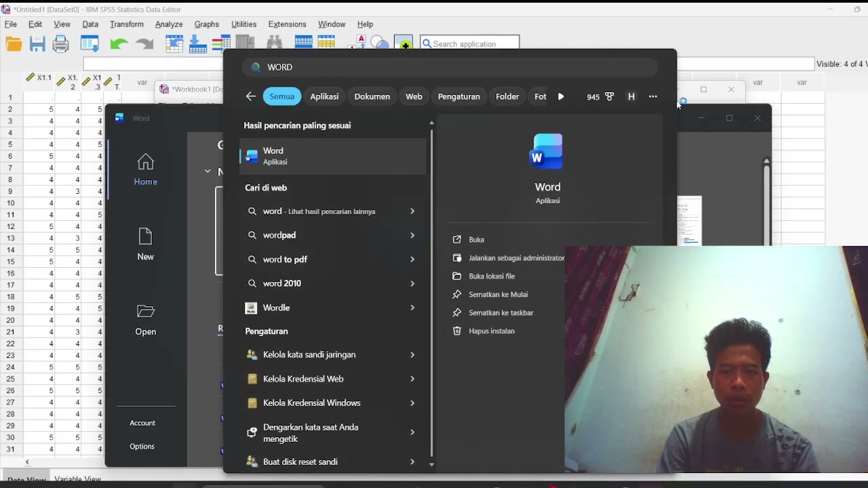Open Account in Word's sidebar
This screenshot has width=868, height=488.
pos(142,423)
